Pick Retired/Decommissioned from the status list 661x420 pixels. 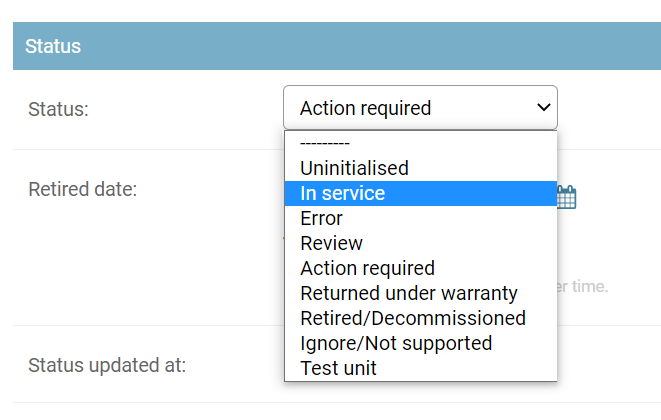pos(412,318)
